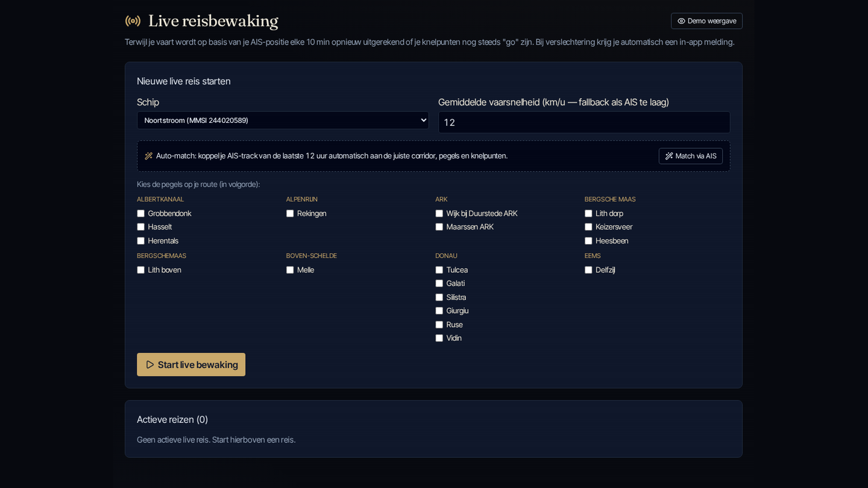The image size is (868, 488).
Task: Tick the Ruse checkbox
Action: [439, 325]
